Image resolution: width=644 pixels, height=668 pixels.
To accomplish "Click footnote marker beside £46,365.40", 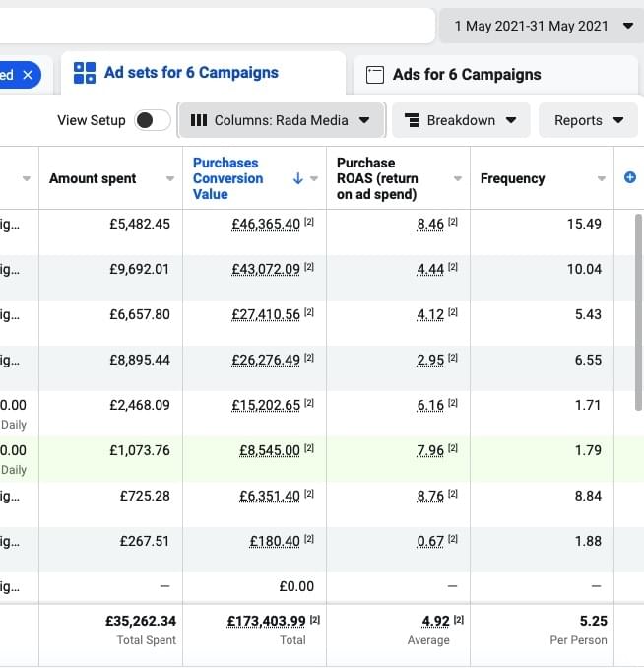I will 308,224.
